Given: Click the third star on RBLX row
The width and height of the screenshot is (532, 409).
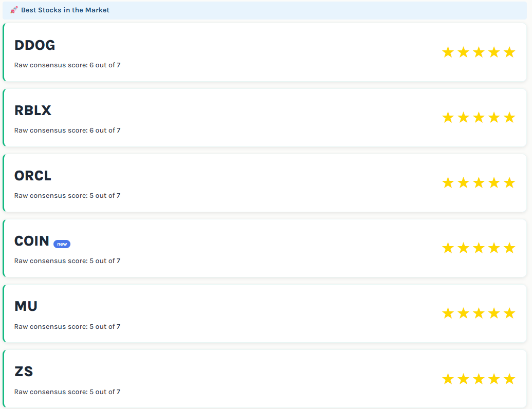Looking at the screenshot, I should pyautogui.click(x=479, y=117).
